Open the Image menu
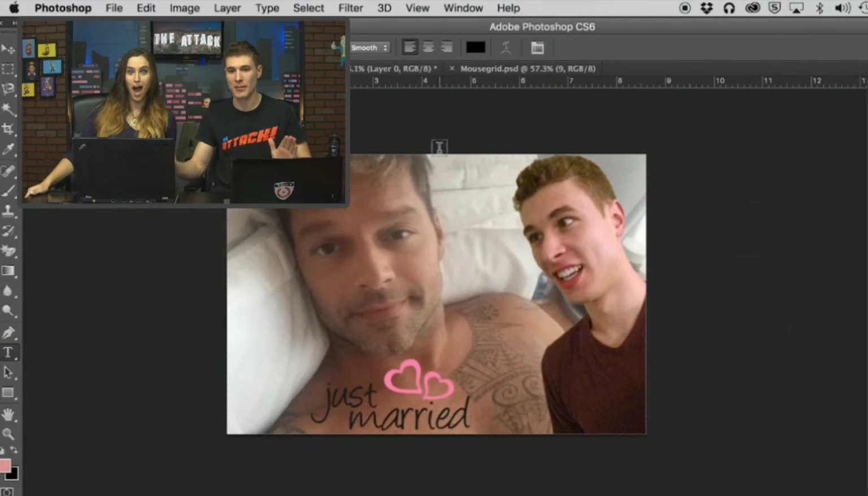Screen dimensions: 868x496 pos(185,8)
